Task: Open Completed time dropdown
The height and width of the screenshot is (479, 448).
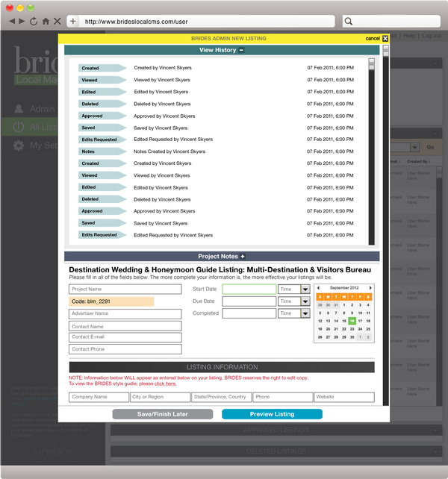Action: click(305, 313)
